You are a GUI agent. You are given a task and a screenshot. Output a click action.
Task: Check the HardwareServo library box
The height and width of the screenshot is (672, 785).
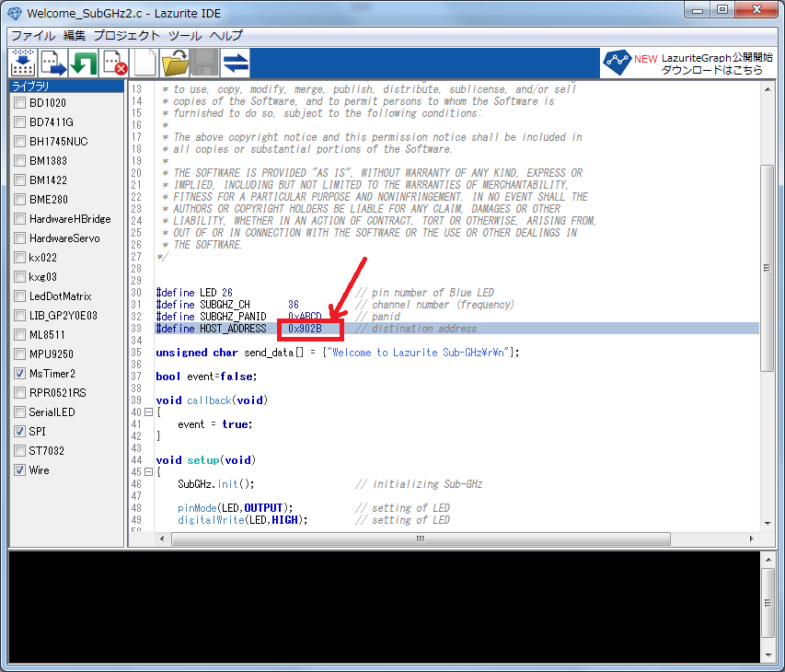coord(19,238)
